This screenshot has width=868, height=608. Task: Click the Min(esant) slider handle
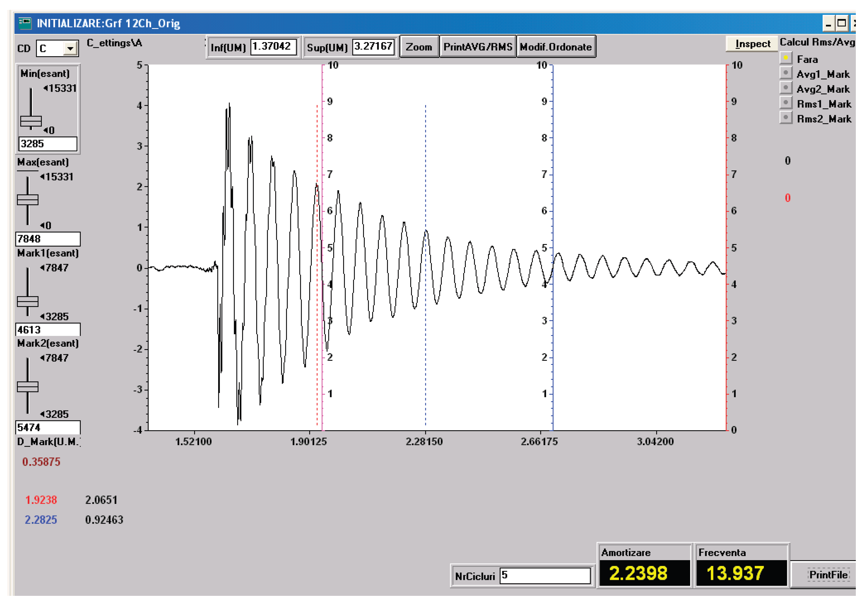(x=31, y=121)
